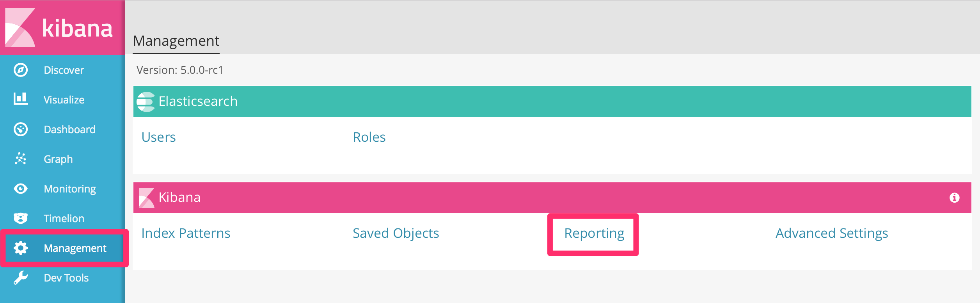This screenshot has height=303, width=980.
Task: Open Dev Tools wrench icon
Action: (x=21, y=278)
